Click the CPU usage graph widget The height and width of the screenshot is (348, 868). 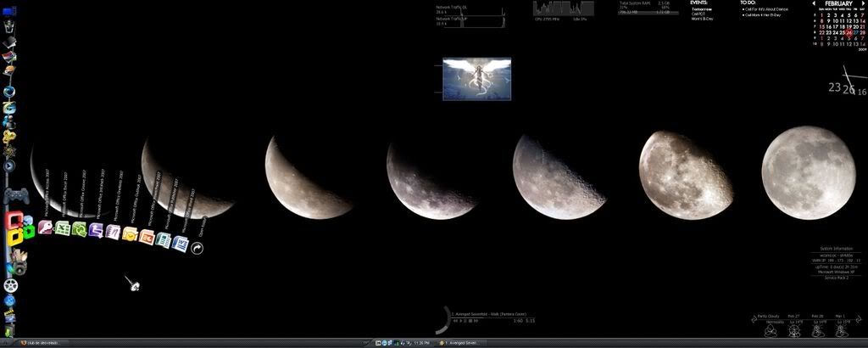click(x=564, y=8)
